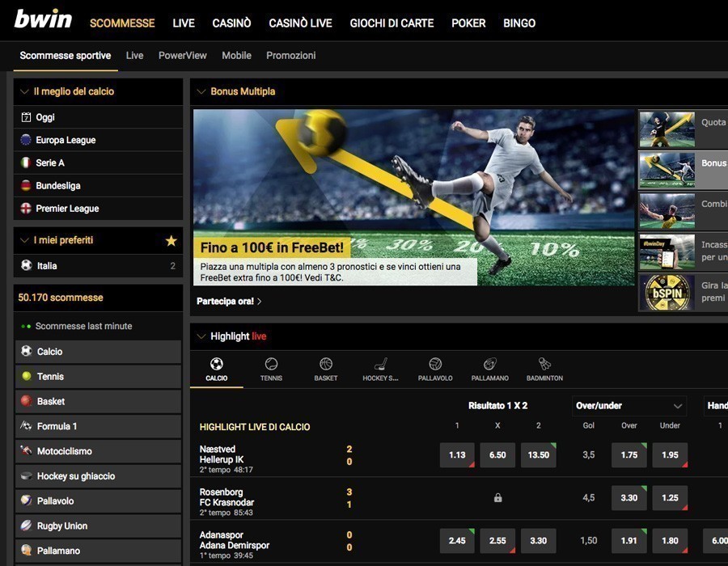
Task: Open the POKER menu
Action: pyautogui.click(x=468, y=23)
